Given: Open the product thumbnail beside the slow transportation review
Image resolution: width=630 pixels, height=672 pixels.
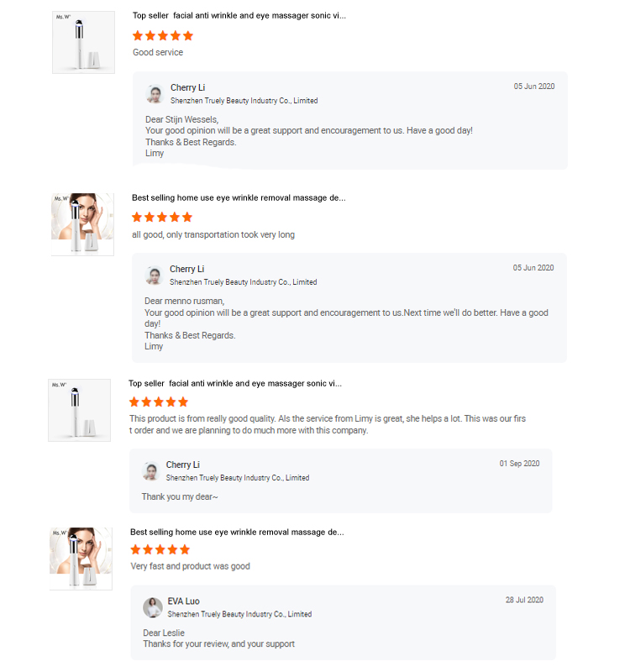Looking at the screenshot, I should [x=82, y=224].
